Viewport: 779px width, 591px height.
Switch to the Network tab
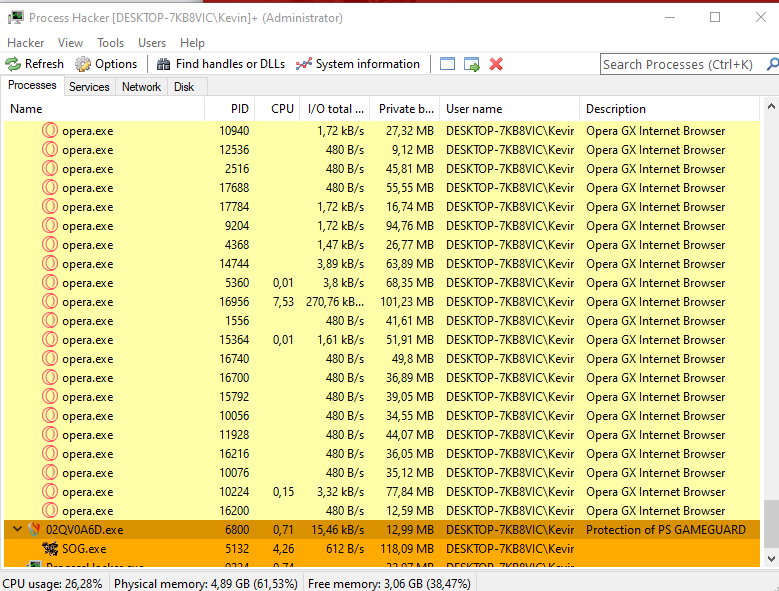(141, 86)
